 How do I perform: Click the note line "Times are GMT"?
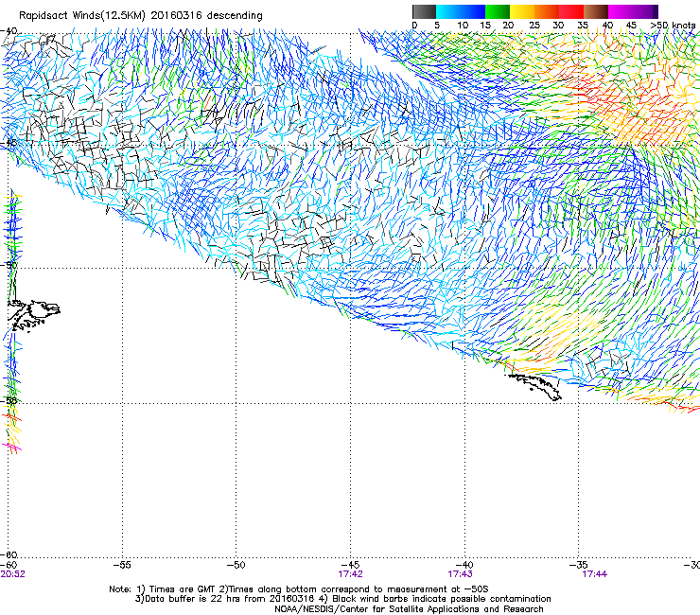[x=180, y=589]
